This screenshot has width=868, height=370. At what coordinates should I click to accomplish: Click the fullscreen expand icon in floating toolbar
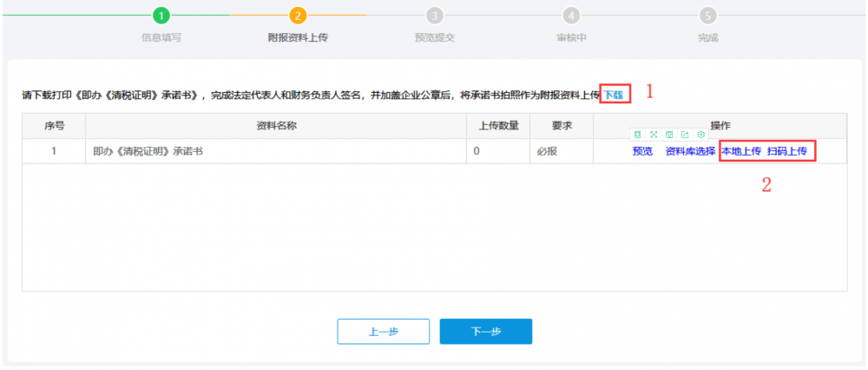(x=653, y=135)
